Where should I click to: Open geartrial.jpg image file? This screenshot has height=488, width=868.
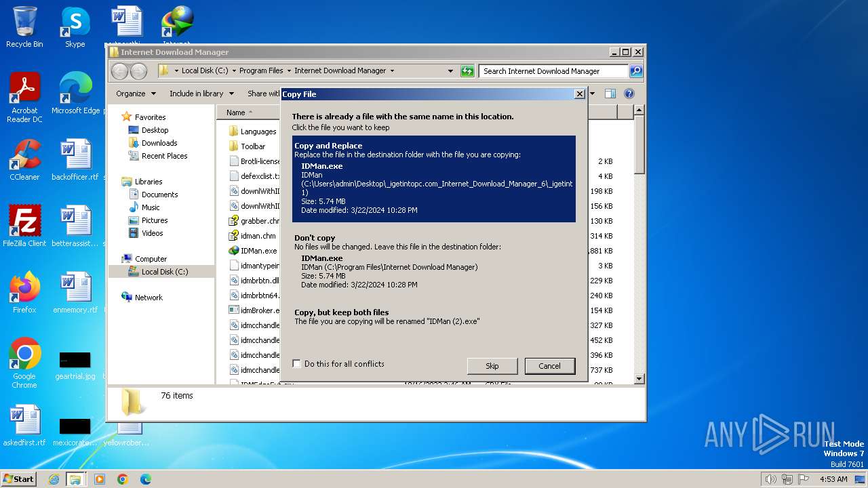tap(75, 365)
